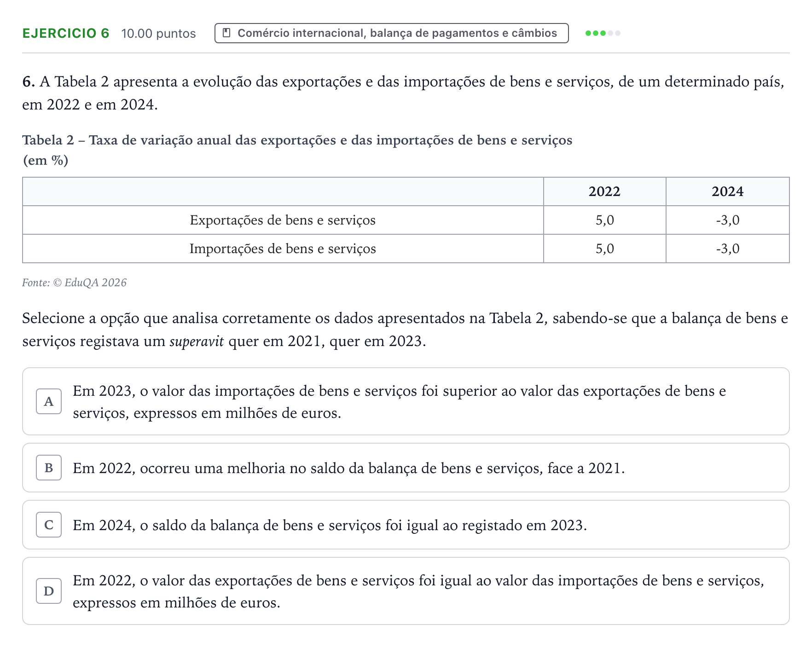Choose option 'Em 2024, o saldo da balança'
The width and height of the screenshot is (812, 648).
(406, 525)
